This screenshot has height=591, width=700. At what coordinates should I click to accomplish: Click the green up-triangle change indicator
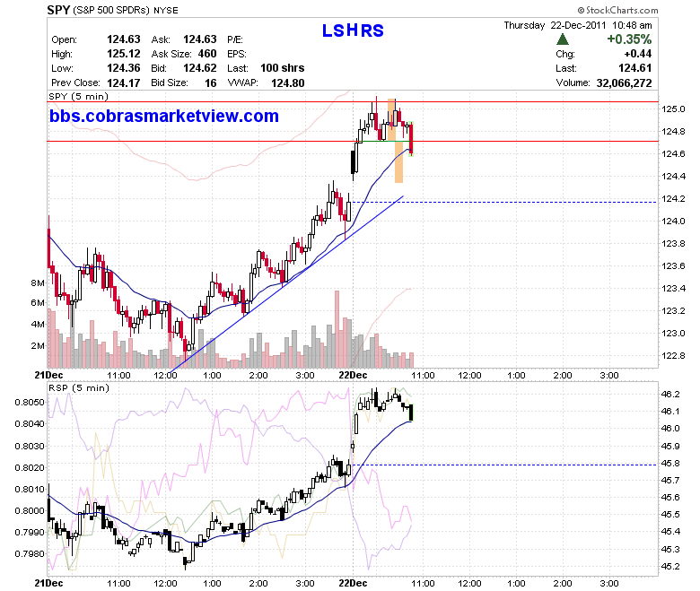(563, 39)
